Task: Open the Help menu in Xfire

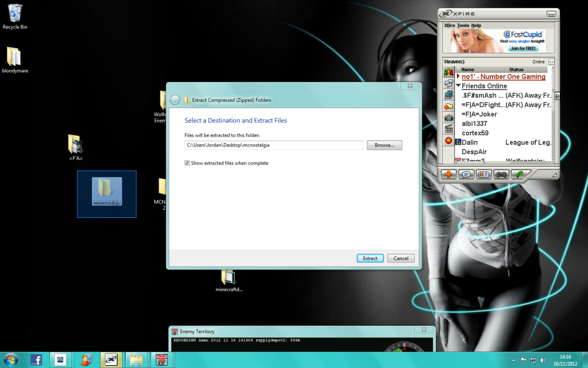Action: [476, 26]
